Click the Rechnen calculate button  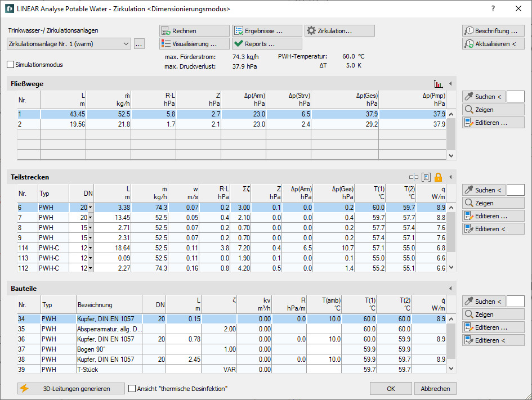coord(194,31)
